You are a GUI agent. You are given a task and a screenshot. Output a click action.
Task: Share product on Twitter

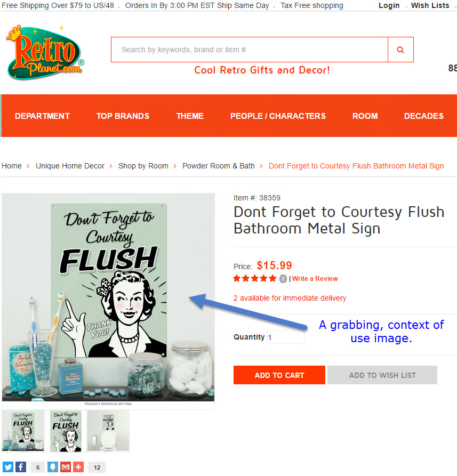(x=8, y=467)
